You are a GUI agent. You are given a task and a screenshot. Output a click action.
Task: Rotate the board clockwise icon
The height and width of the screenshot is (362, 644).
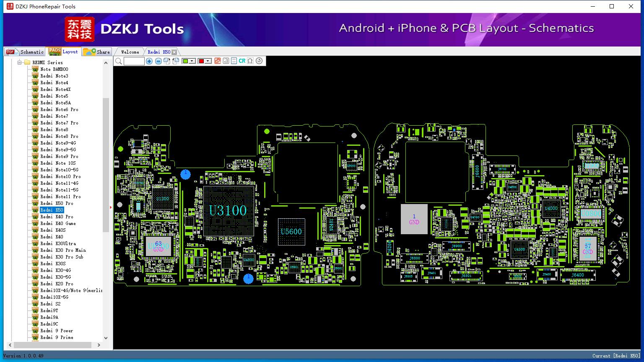point(167,61)
